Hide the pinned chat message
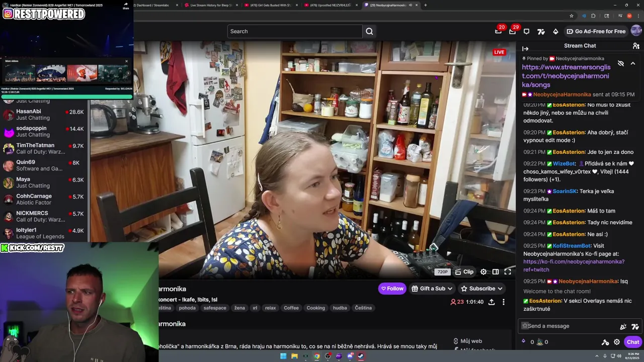The width and height of the screenshot is (644, 362). pos(621,63)
